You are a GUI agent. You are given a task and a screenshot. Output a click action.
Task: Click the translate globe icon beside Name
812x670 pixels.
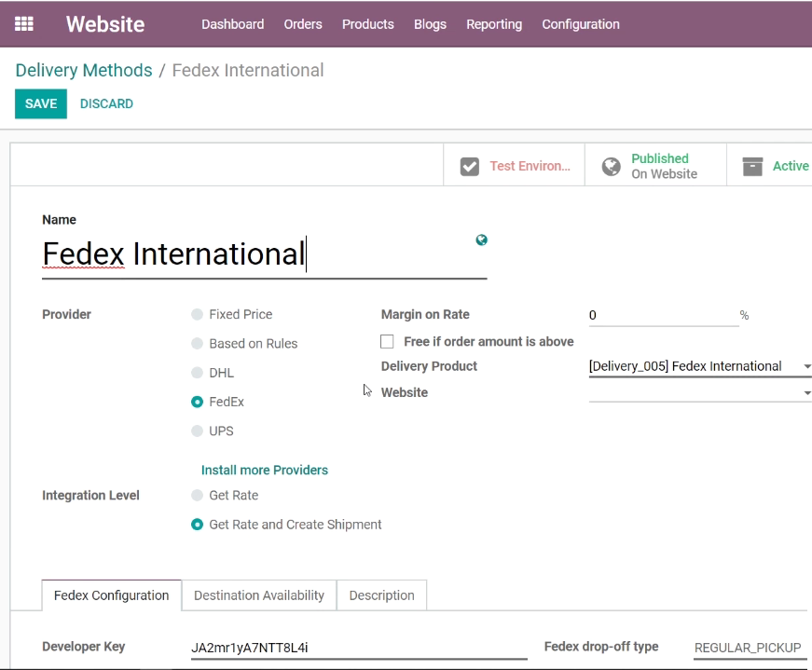(x=482, y=239)
